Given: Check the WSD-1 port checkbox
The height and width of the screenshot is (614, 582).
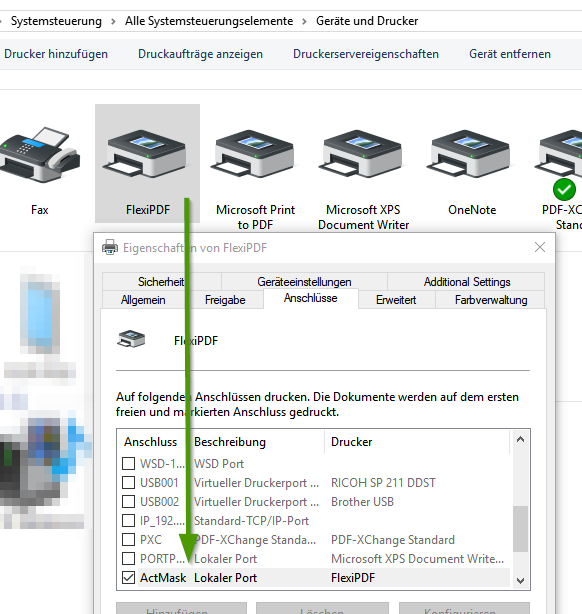Looking at the screenshot, I should coord(128,464).
